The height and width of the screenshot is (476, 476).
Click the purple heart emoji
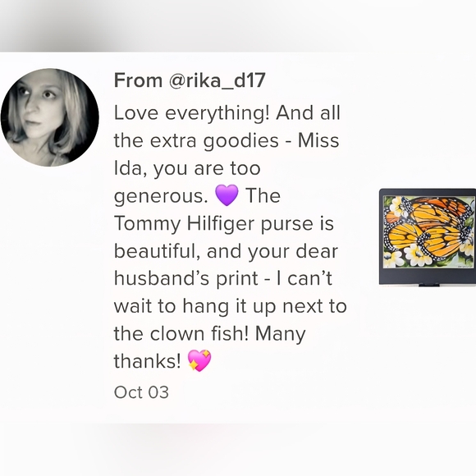227,195
